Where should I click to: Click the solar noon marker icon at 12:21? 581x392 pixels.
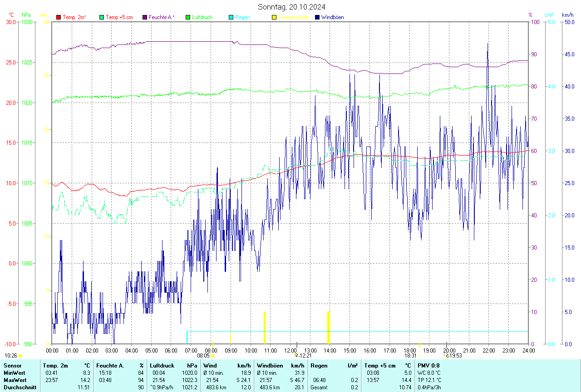point(296,356)
